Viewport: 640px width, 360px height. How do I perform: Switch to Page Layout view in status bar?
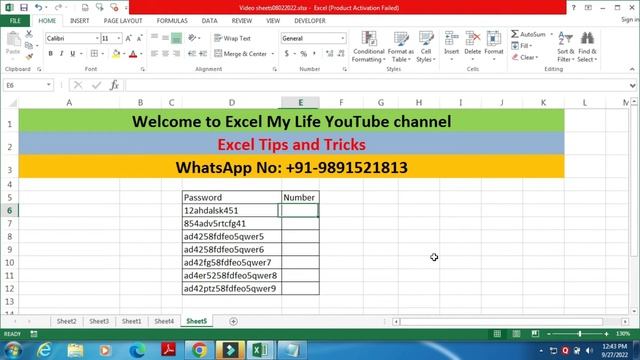516,334
